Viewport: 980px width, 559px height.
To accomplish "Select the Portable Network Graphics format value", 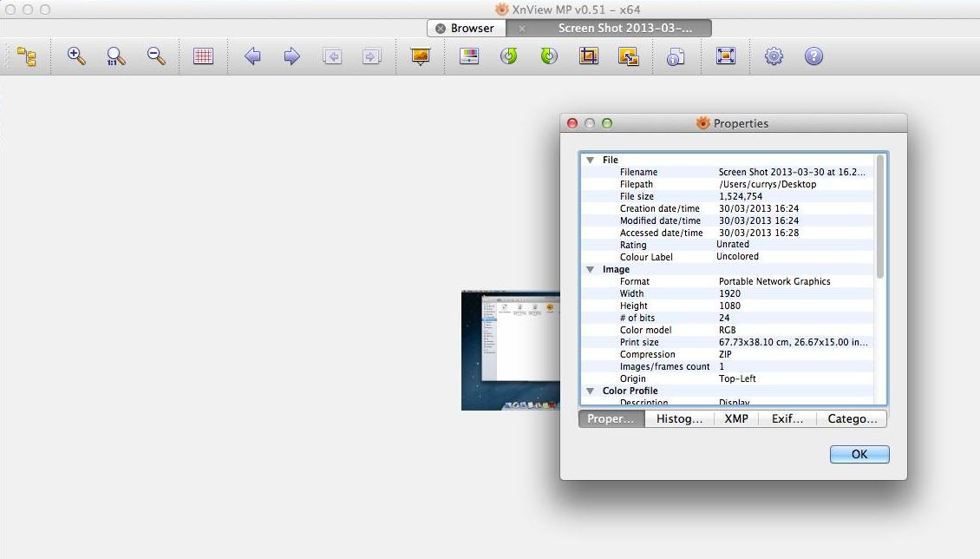I will 774,281.
